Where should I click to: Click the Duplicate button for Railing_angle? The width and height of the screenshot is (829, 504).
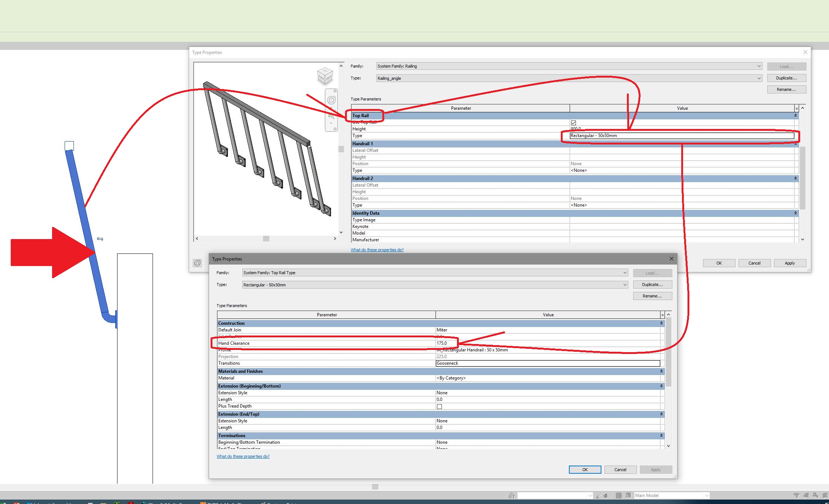click(x=786, y=78)
